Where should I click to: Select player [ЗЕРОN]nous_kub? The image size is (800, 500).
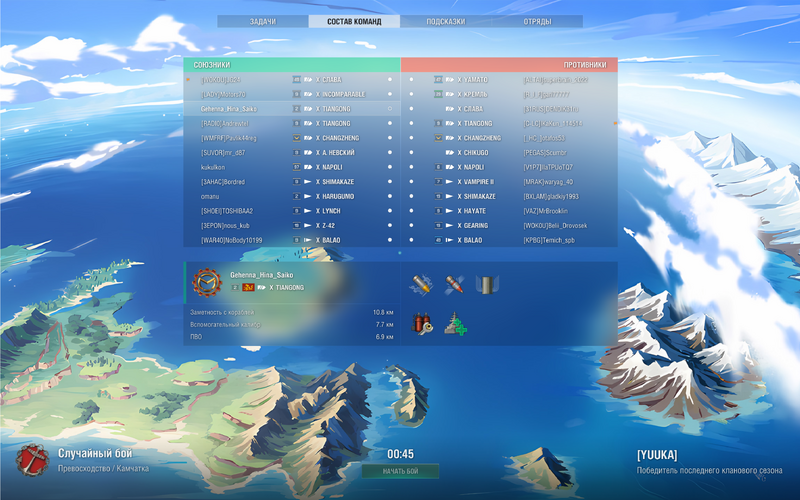(x=225, y=226)
